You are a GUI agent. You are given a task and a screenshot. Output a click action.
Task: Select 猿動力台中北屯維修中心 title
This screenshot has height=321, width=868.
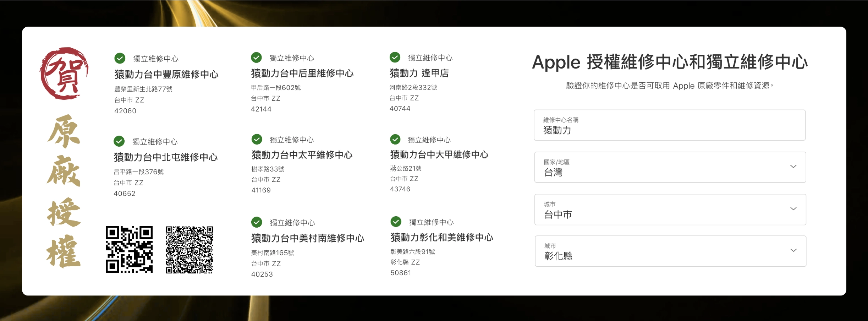pos(166,157)
